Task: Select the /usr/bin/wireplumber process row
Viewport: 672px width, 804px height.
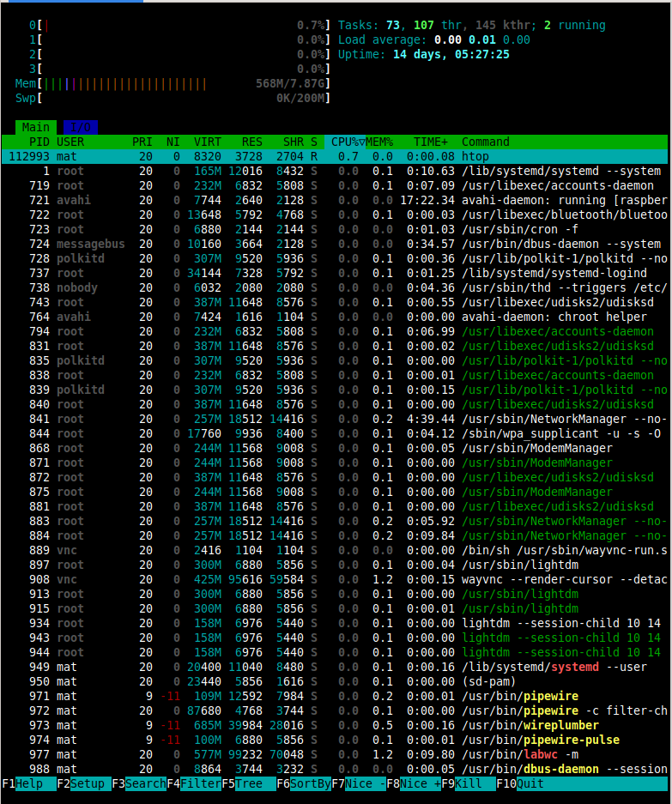Action: [335, 726]
